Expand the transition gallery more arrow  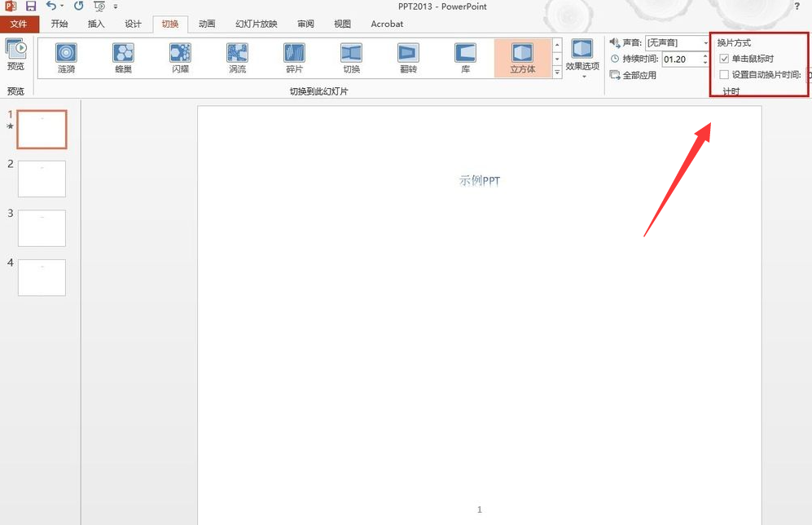557,73
